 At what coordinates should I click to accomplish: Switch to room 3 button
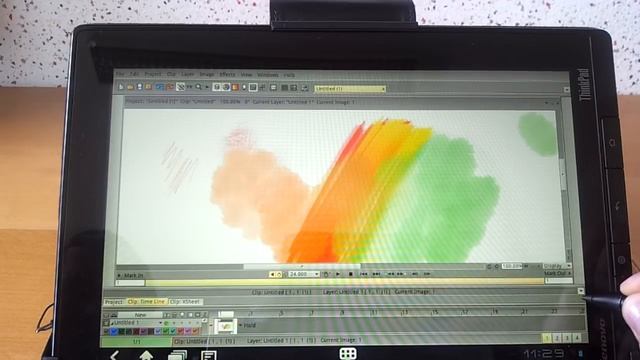567,338
